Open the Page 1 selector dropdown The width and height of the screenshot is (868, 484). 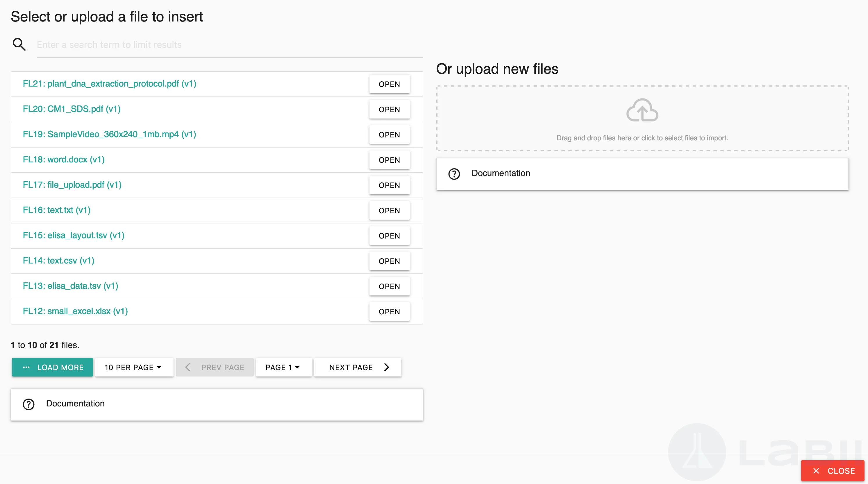click(283, 367)
